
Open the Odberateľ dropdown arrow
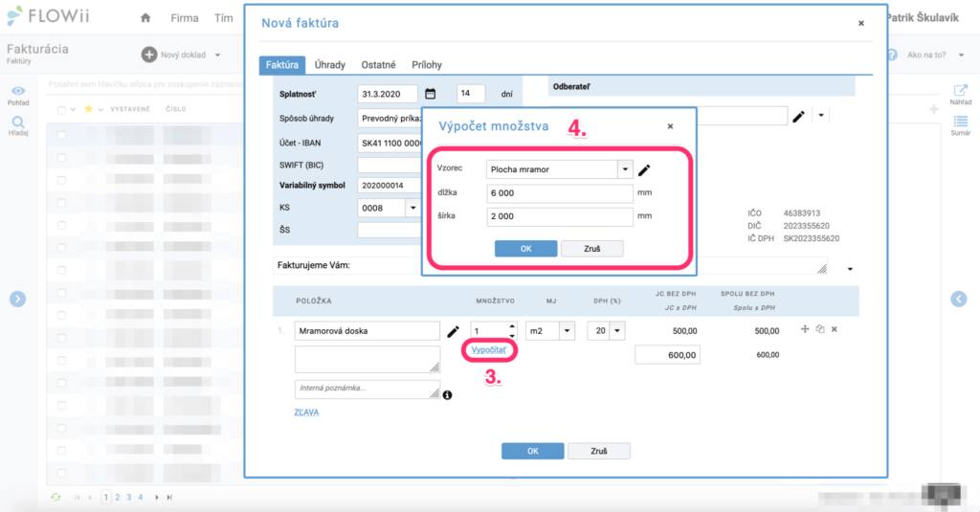(821, 116)
